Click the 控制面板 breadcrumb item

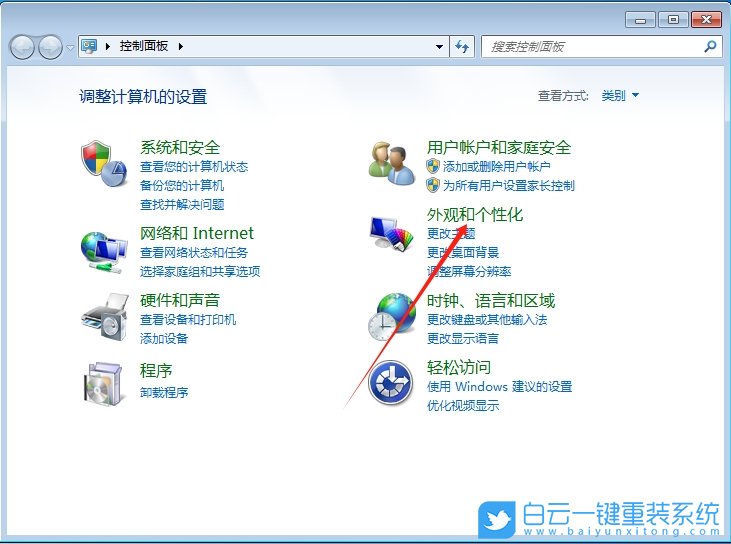pyautogui.click(x=144, y=46)
